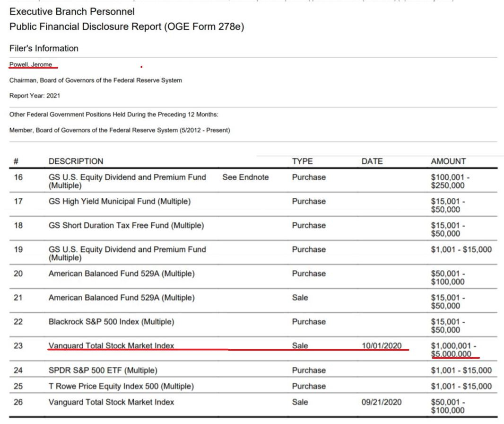Select row 21 American Balanced Fund 529A
The image size is (504, 424).
tap(122, 298)
